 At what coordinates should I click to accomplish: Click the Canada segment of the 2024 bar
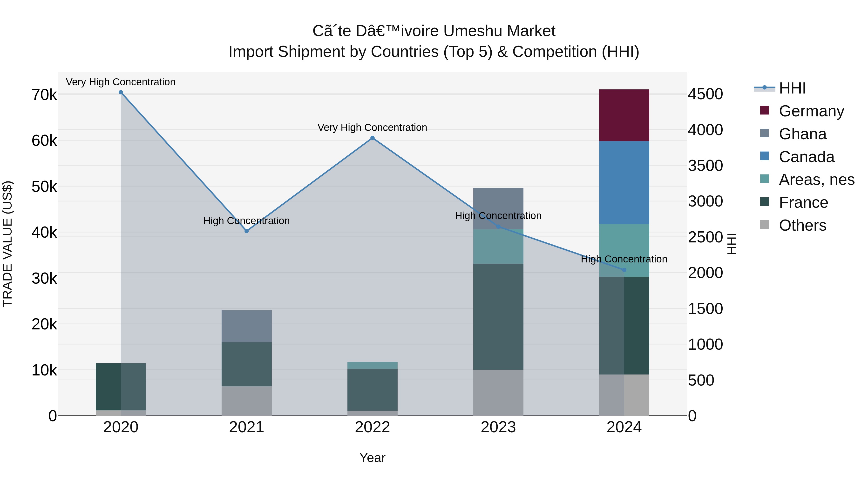(x=624, y=182)
